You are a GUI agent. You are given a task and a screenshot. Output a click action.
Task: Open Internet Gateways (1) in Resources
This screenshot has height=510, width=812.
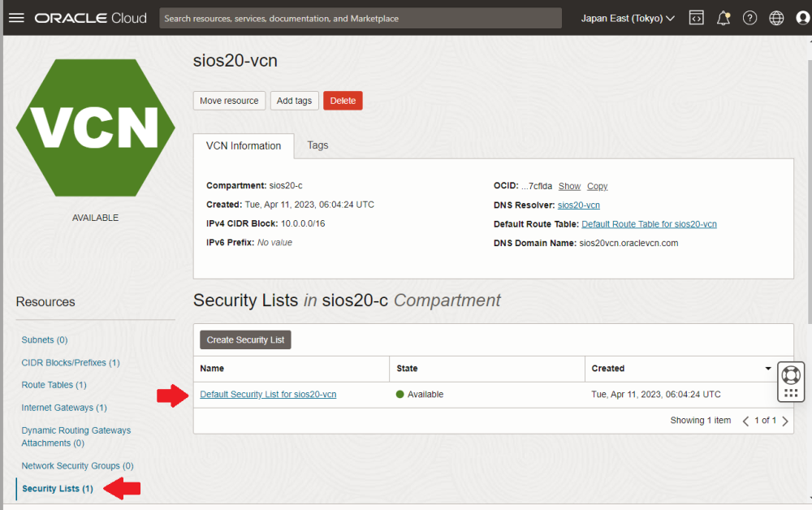64,408
